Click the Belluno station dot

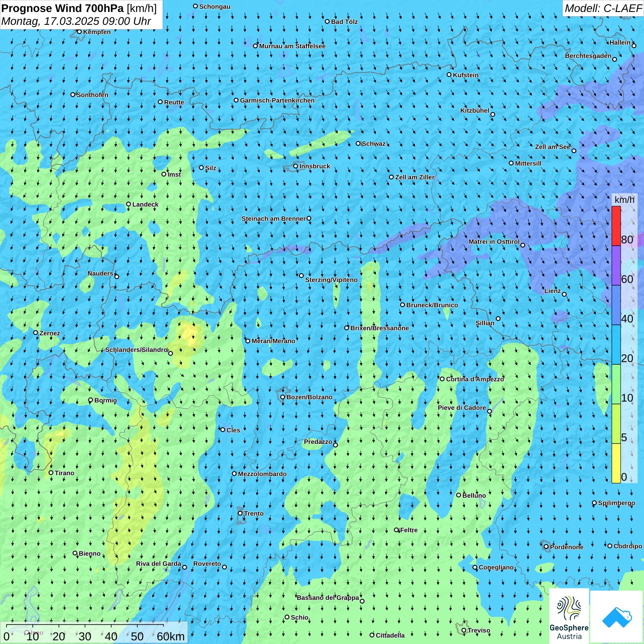click(458, 495)
